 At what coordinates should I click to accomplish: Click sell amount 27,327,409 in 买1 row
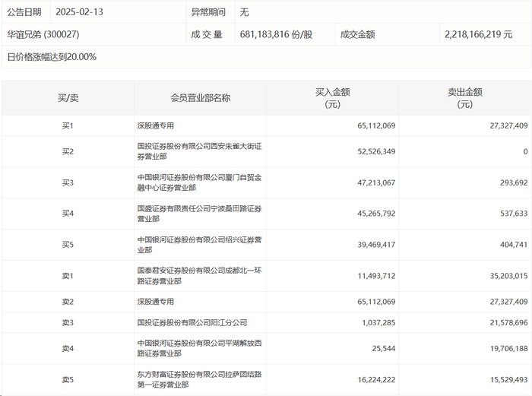click(x=508, y=125)
